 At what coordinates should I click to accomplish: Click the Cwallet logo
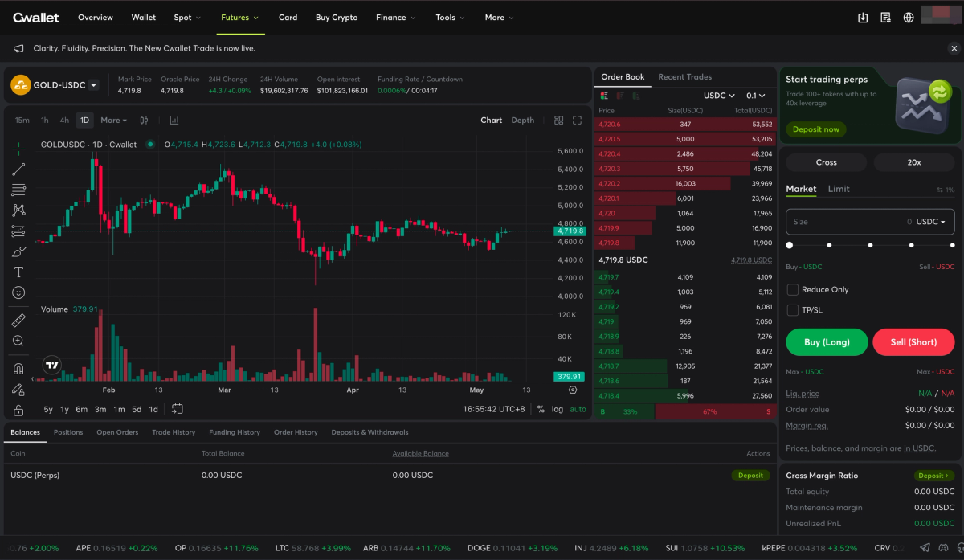click(x=36, y=17)
